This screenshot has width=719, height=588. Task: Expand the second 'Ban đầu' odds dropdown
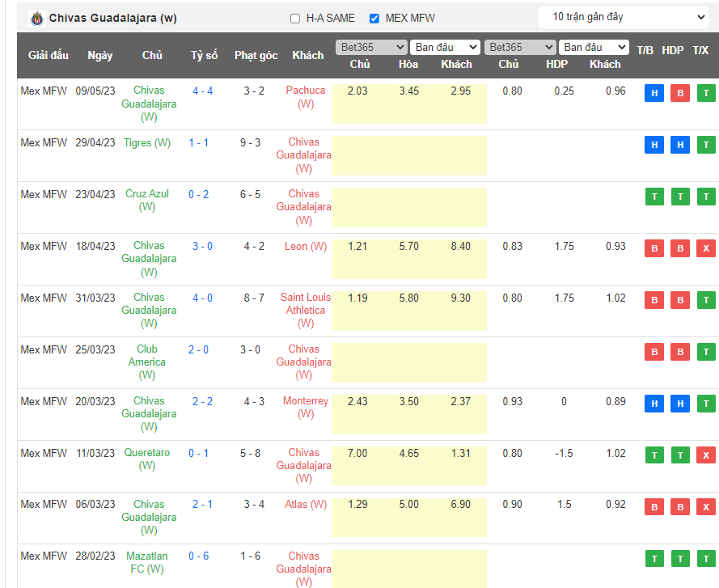[x=594, y=48]
